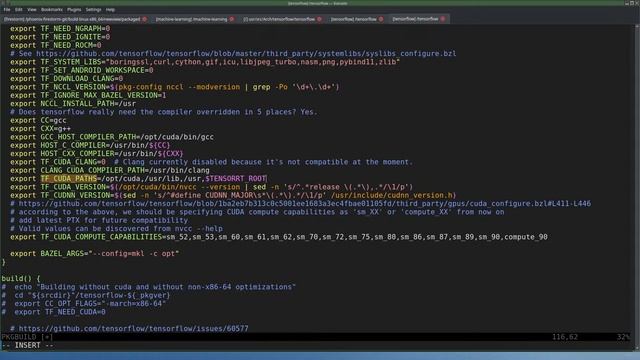Click the CLANG_CUDA_COMPILER_PATH line
Image resolution: width=640 pixels, height=360 pixels.
(x=110, y=170)
